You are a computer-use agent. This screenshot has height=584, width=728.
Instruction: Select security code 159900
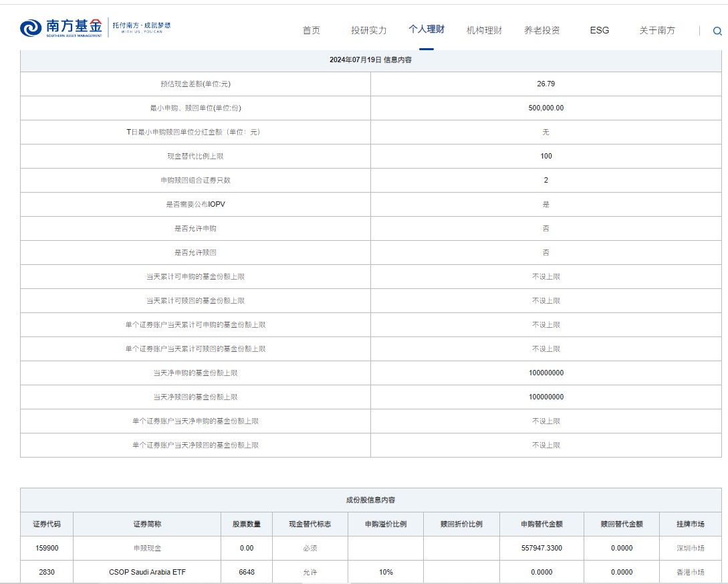coord(47,549)
